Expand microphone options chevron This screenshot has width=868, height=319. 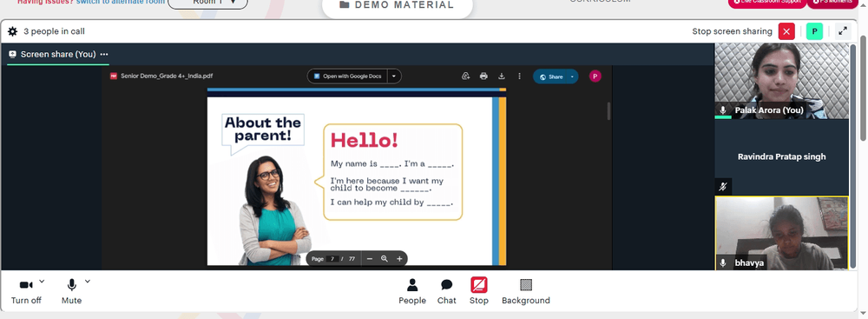click(x=87, y=282)
